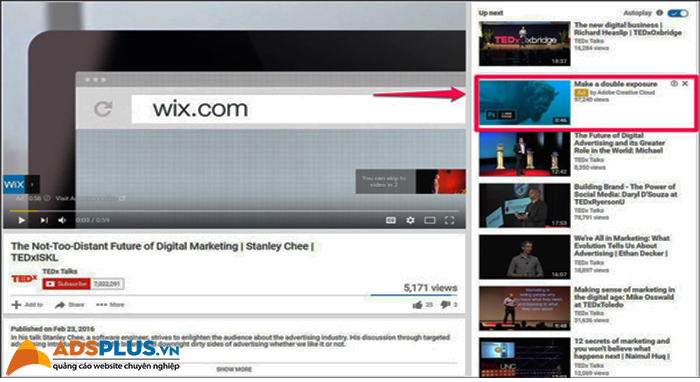Click the video title text
Screen dimensions: 700x382
tap(162, 252)
